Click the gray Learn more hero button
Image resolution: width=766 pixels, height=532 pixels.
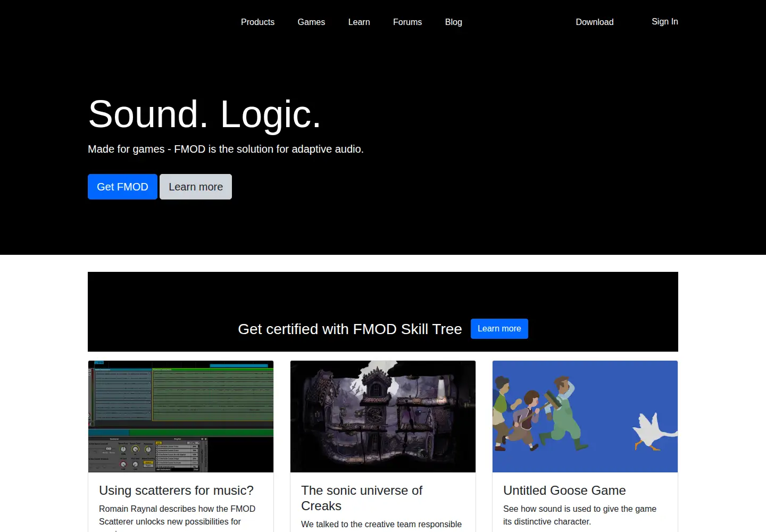point(196,187)
